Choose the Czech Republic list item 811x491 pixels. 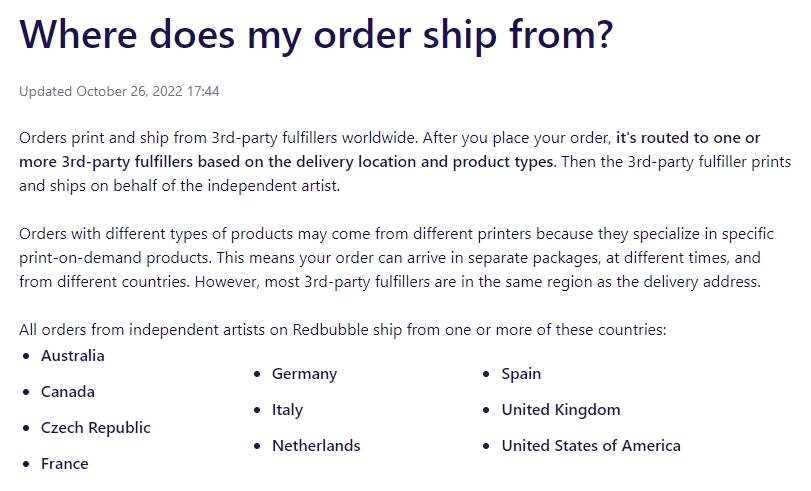pyautogui.click(x=95, y=428)
